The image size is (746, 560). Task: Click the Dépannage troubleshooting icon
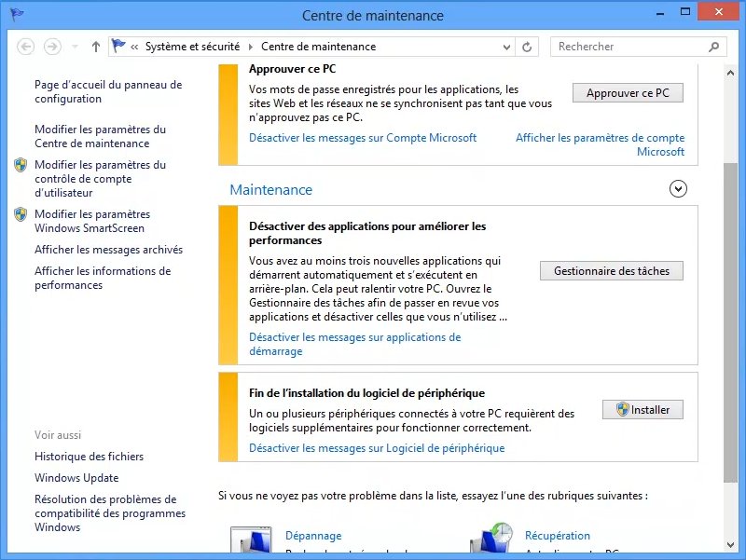(x=251, y=540)
